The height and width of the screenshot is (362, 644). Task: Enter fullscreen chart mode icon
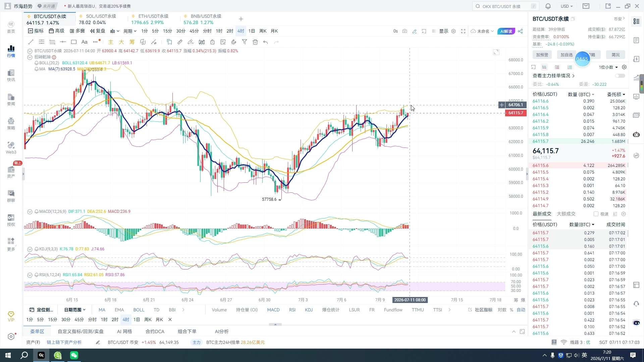click(463, 31)
